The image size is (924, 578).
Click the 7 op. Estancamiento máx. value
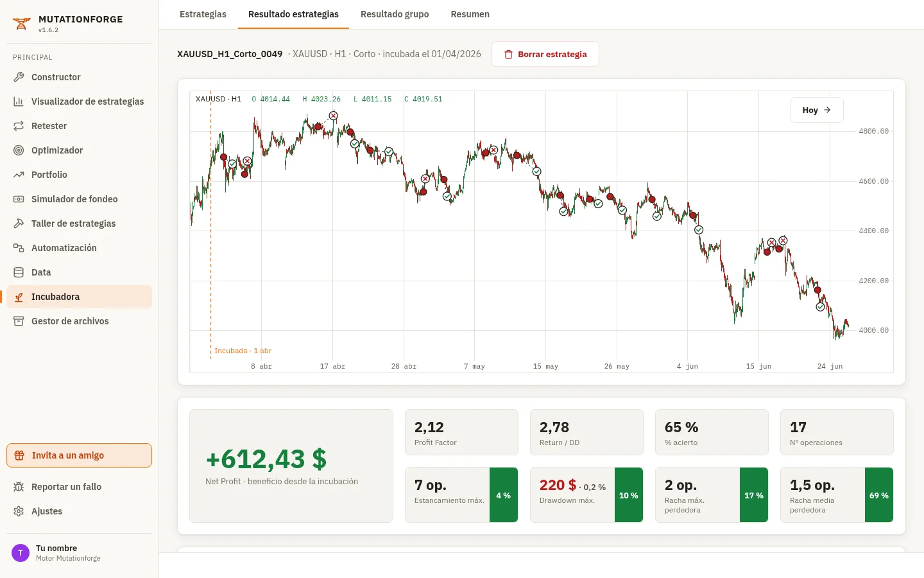(x=431, y=485)
